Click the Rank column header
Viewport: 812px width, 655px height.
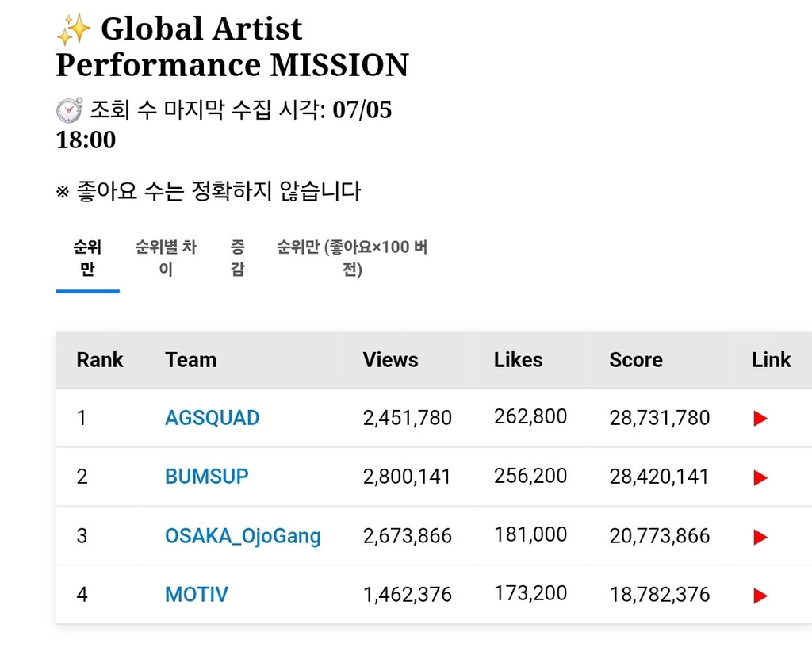click(x=100, y=360)
